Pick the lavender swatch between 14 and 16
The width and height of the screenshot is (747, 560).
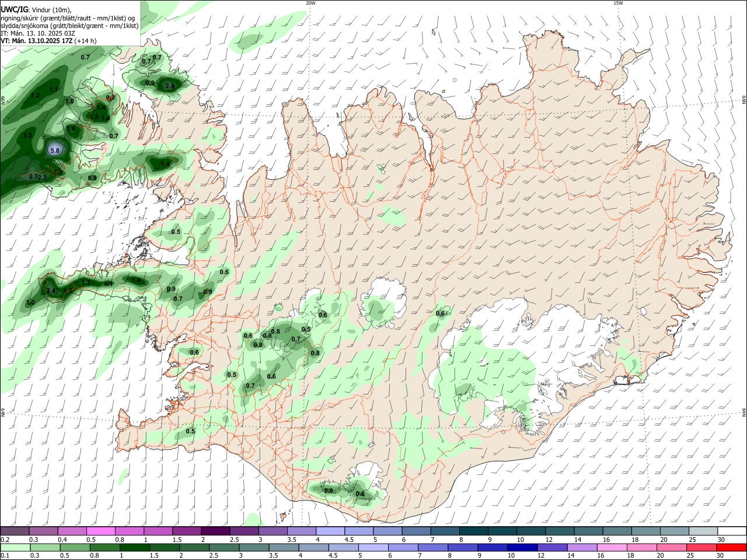tap(582, 547)
